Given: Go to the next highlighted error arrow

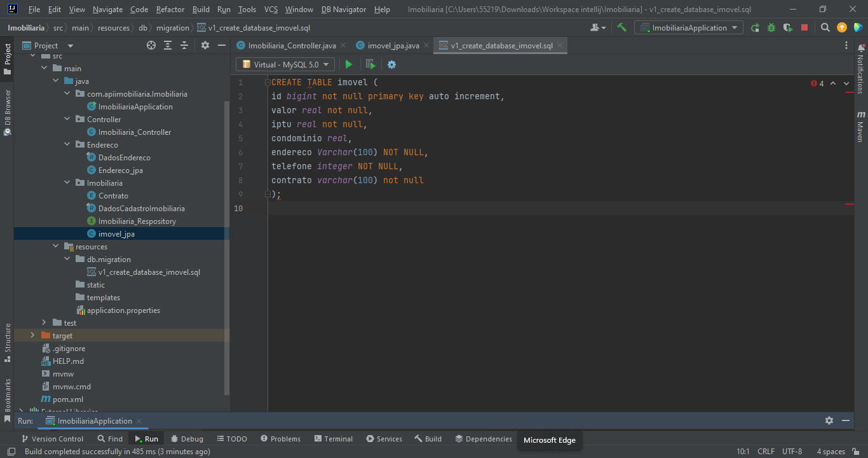Looking at the screenshot, I should click(846, 83).
